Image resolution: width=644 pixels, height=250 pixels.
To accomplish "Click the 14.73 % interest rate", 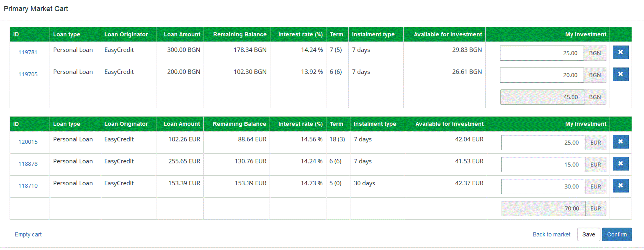I will 312,183.
